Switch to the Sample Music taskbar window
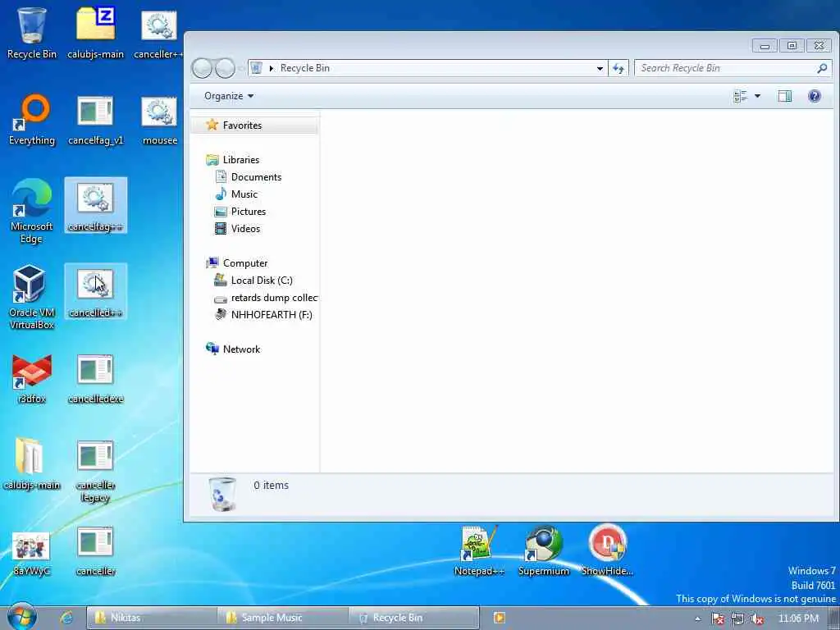This screenshot has height=630, width=840. click(283, 618)
